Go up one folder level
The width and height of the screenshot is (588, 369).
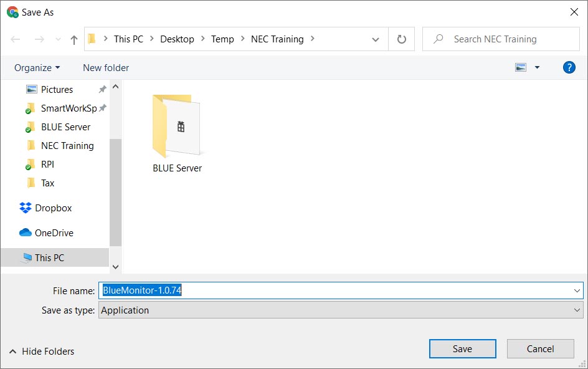tap(74, 39)
